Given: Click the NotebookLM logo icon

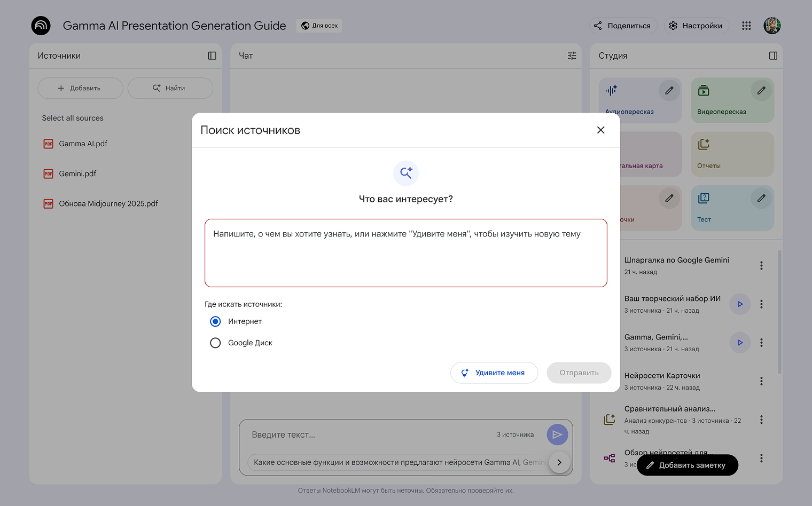Looking at the screenshot, I should click(41, 26).
